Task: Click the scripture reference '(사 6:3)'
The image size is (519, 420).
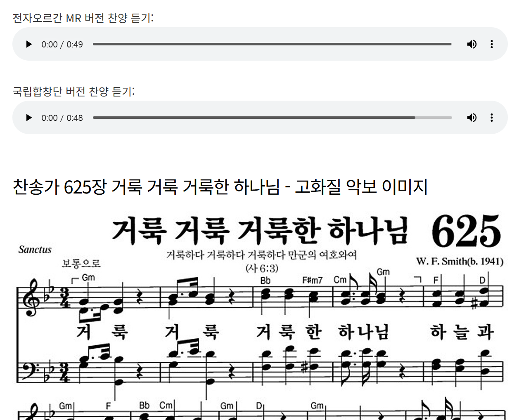Action: tap(262, 268)
